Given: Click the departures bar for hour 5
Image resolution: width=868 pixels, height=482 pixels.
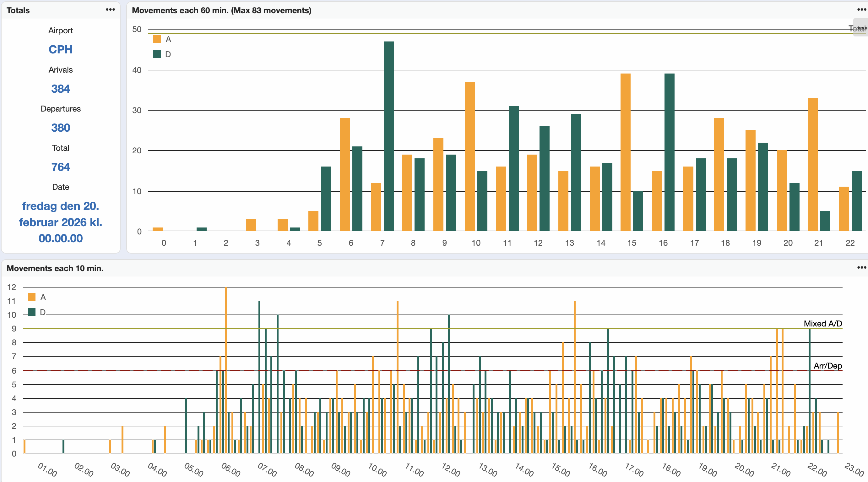Looking at the screenshot, I should pos(326,199).
